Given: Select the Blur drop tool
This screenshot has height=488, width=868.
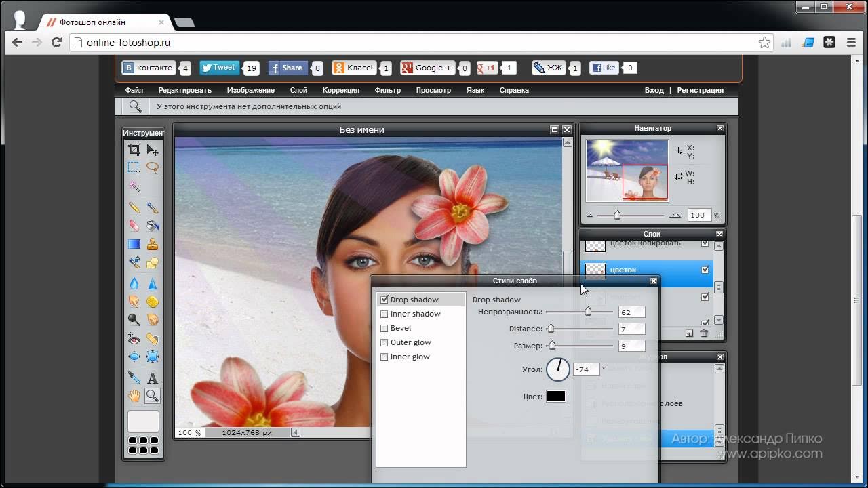Looking at the screenshot, I should pos(134,283).
